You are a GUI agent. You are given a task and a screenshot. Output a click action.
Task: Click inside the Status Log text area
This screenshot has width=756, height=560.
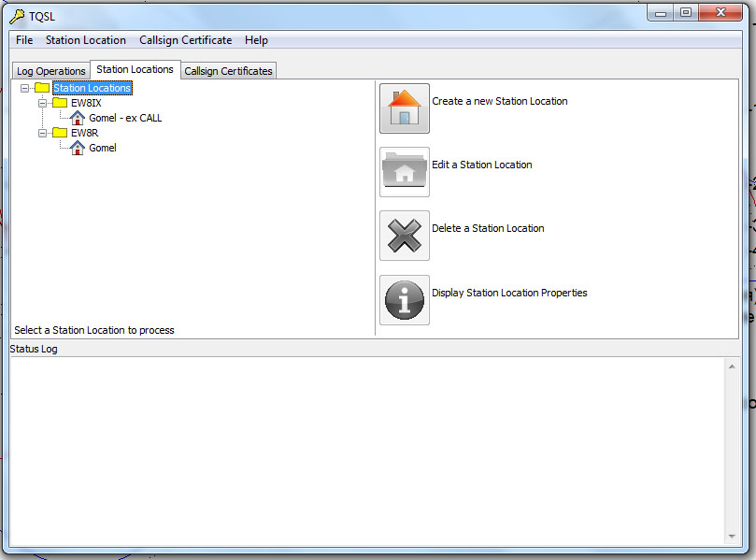[x=364, y=449]
